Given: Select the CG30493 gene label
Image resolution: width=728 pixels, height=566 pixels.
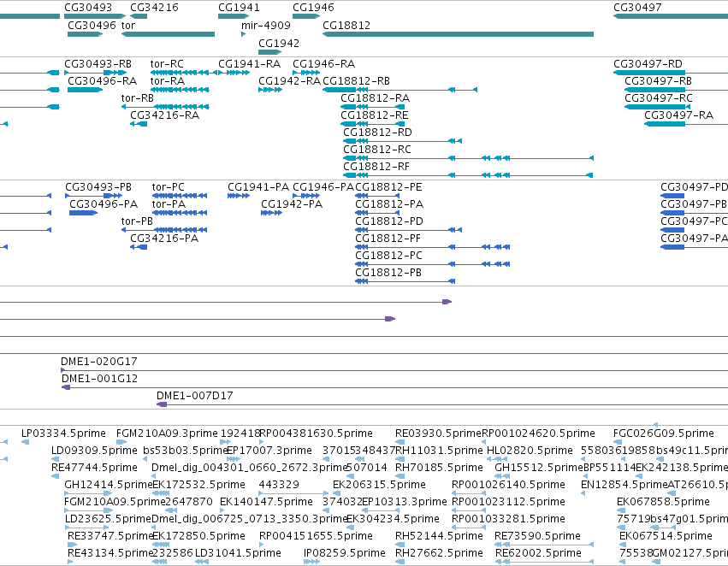Looking at the screenshot, I should tap(88, 8).
